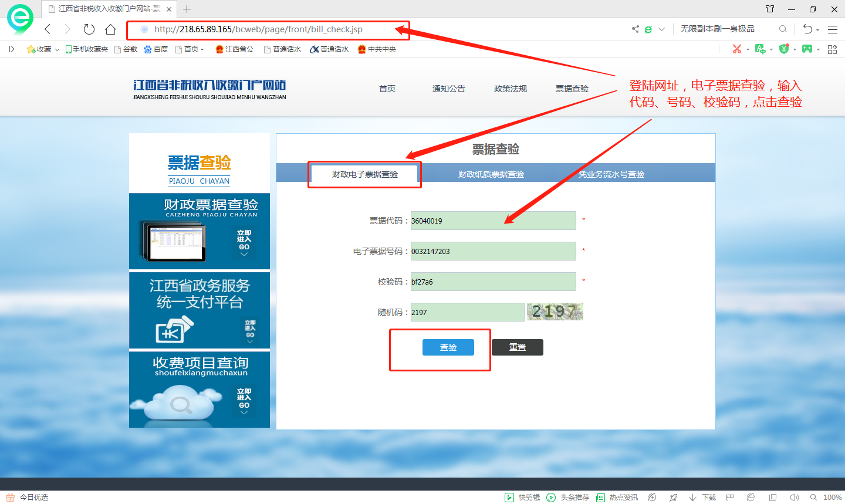The width and height of the screenshot is (845, 504).
Task: Open the extensions grid icon
Action: coord(832,49)
